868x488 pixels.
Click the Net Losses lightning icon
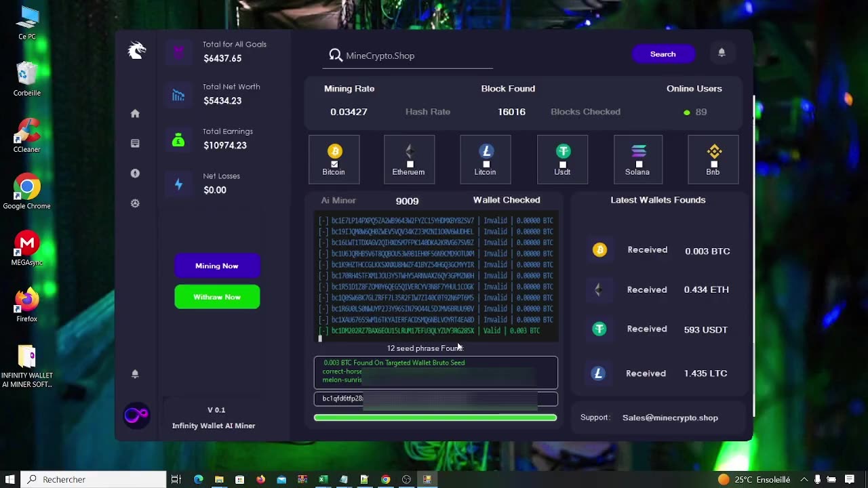[x=178, y=184]
